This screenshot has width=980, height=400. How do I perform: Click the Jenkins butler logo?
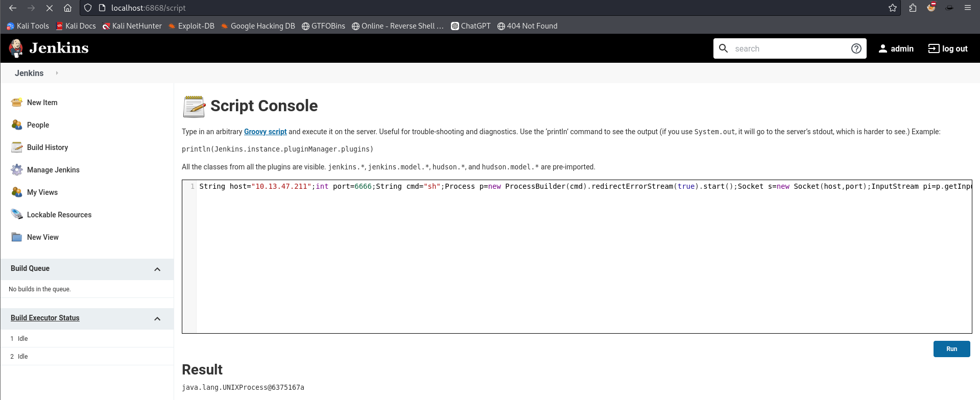(16, 48)
